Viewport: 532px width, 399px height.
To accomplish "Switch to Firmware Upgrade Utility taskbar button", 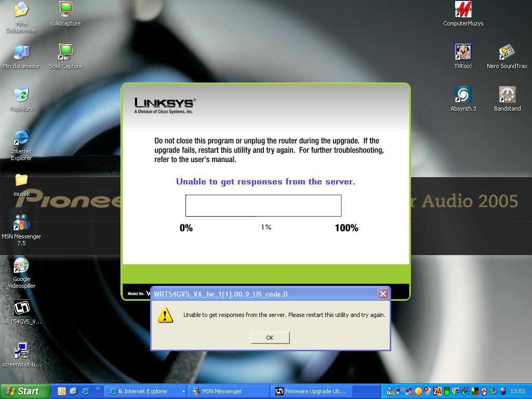I will point(312,391).
